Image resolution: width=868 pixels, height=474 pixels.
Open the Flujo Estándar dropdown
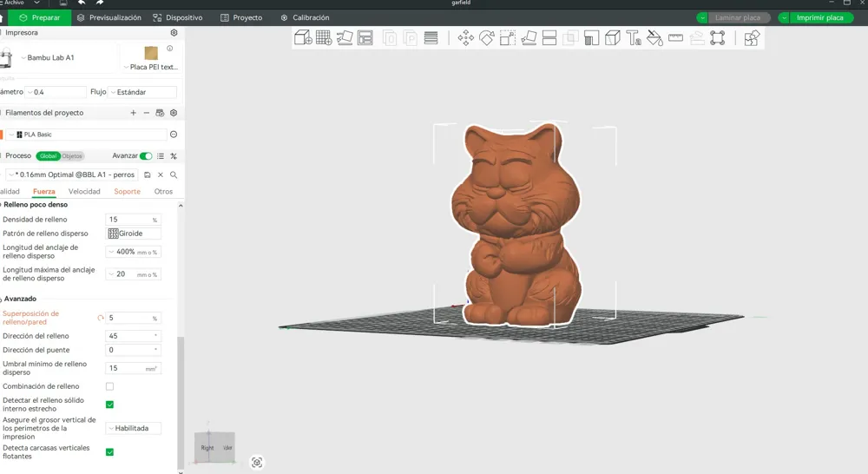143,93
